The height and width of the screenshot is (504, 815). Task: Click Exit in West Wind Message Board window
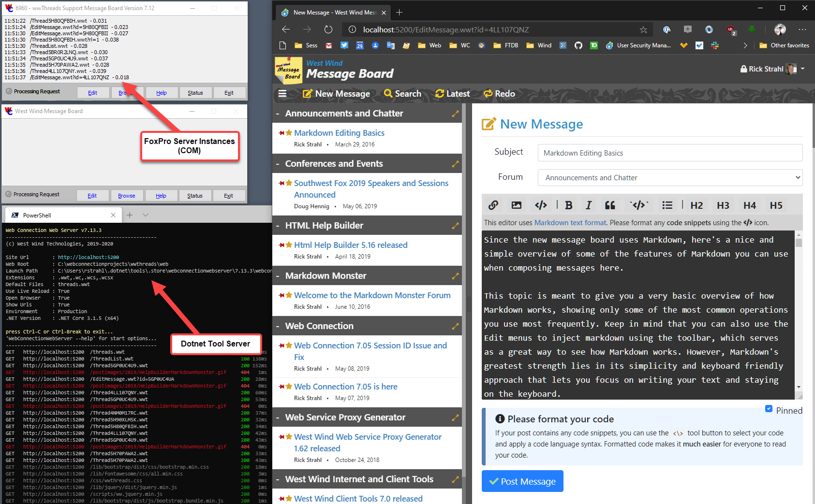(229, 196)
